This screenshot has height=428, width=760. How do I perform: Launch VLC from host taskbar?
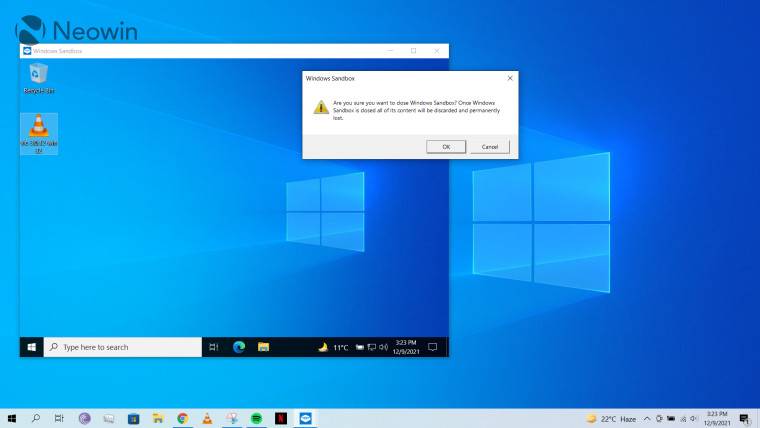[207, 418]
